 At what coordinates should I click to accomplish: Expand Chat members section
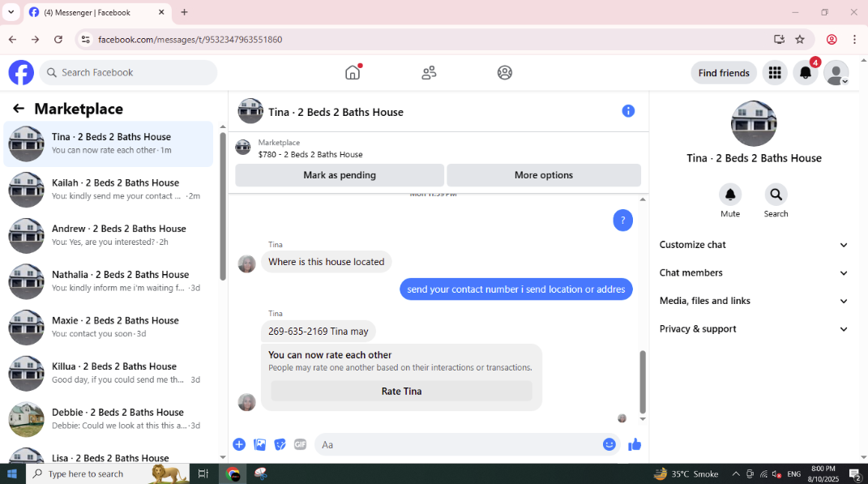click(x=754, y=272)
